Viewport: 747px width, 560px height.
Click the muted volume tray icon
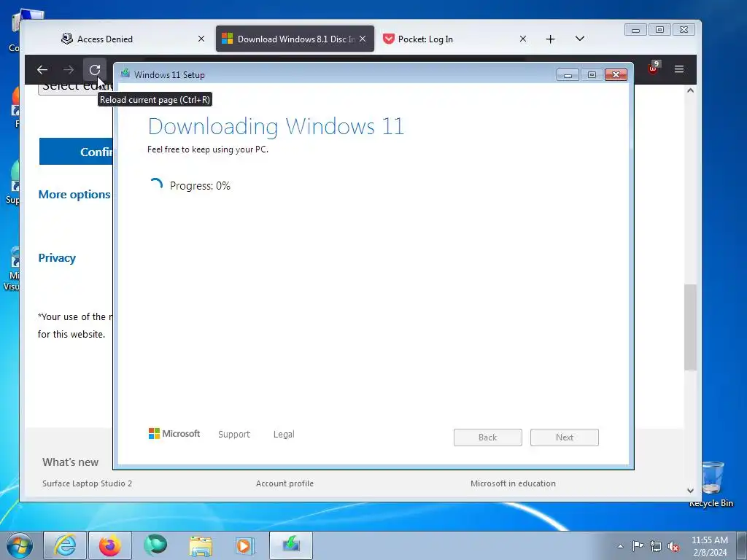673,546
